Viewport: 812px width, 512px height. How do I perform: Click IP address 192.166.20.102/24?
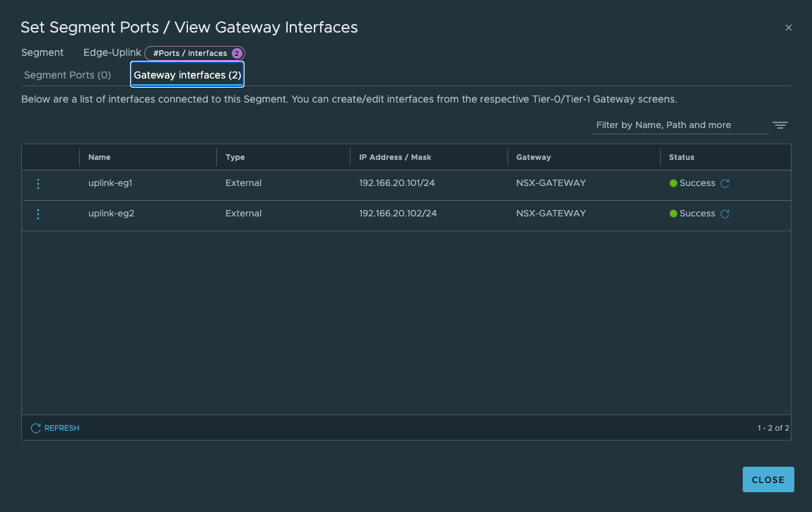coord(398,214)
